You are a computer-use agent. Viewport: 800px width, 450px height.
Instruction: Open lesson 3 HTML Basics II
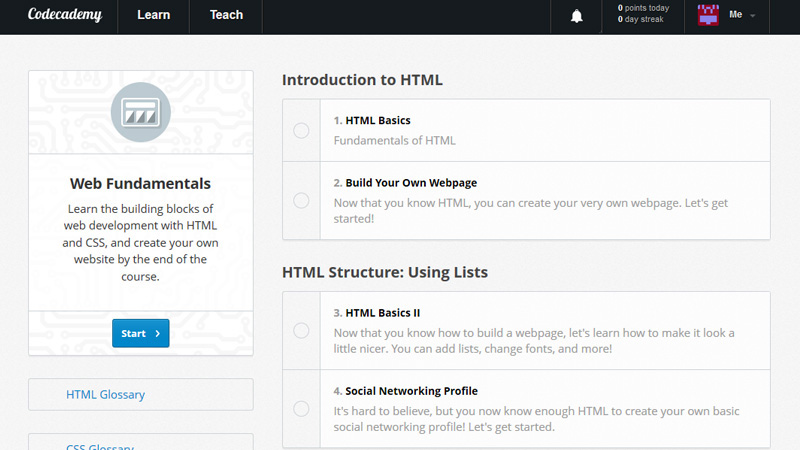coord(382,313)
